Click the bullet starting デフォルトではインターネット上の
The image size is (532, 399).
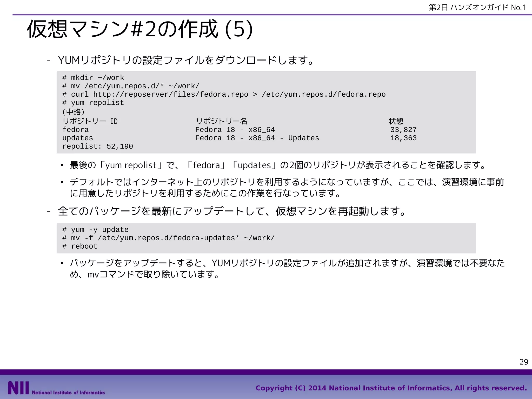coord(287,188)
